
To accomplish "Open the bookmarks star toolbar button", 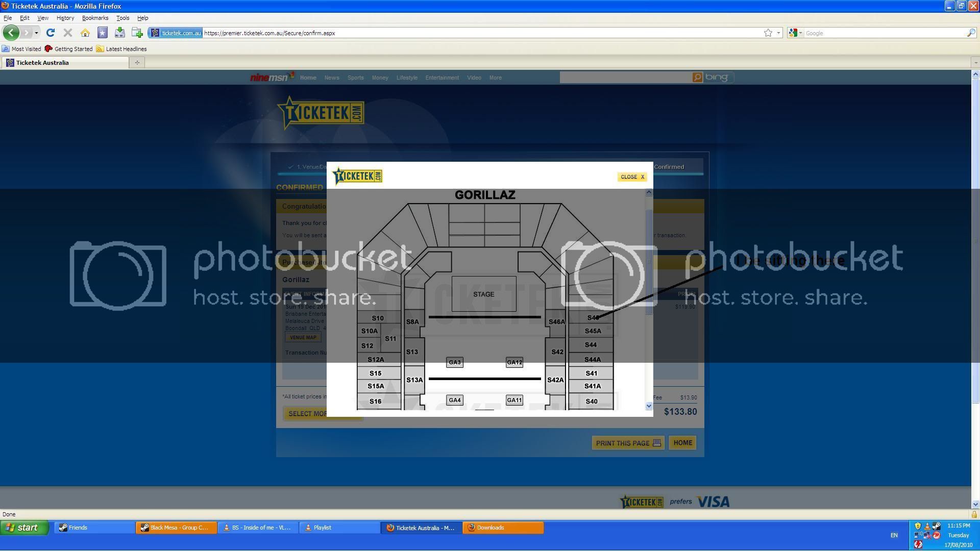I will [103, 33].
